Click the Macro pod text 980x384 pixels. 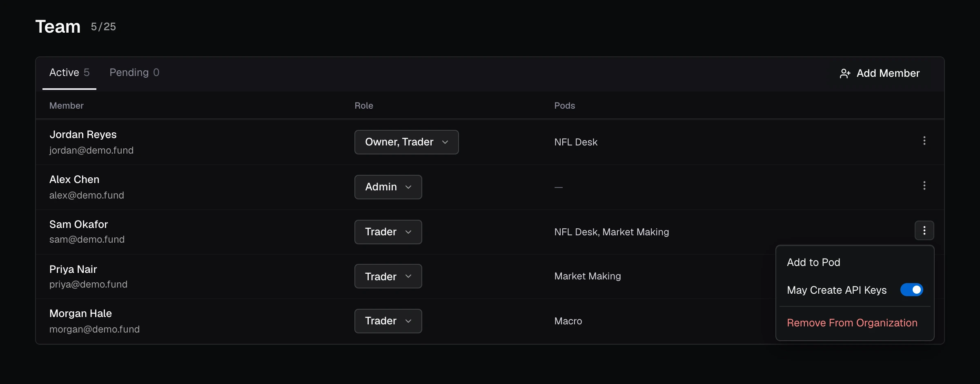tap(568, 321)
